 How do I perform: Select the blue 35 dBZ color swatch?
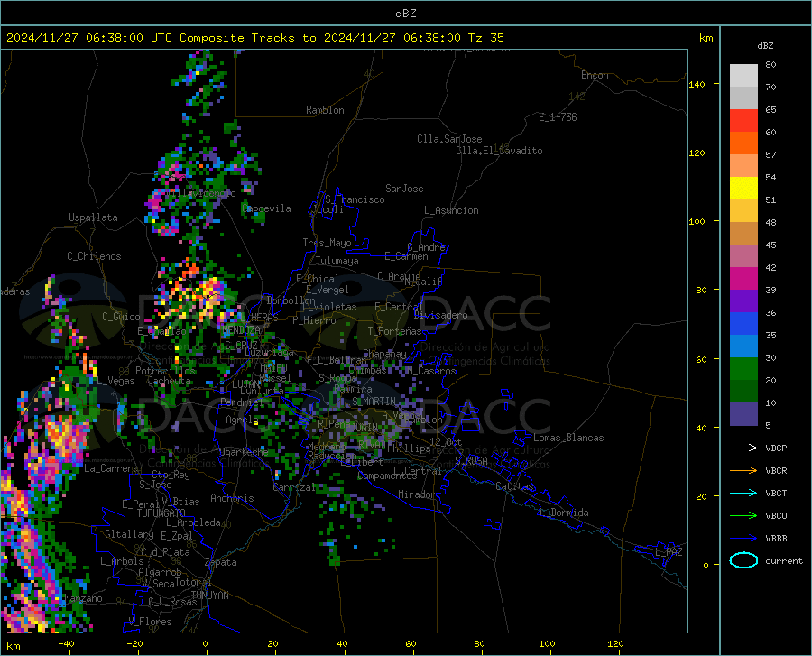pos(743,324)
